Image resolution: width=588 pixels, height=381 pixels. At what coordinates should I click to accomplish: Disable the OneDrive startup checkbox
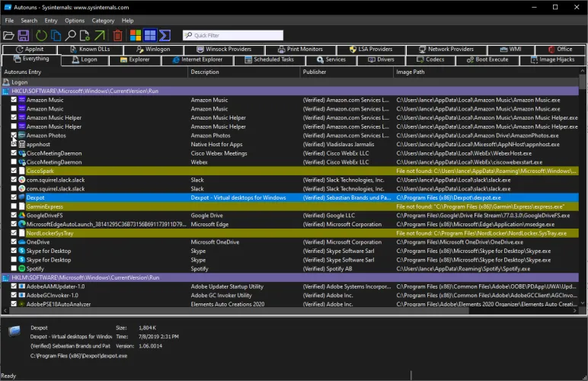pos(14,242)
